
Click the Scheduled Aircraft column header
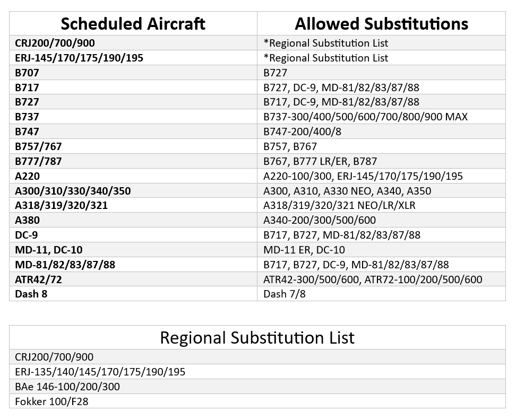coord(133,24)
